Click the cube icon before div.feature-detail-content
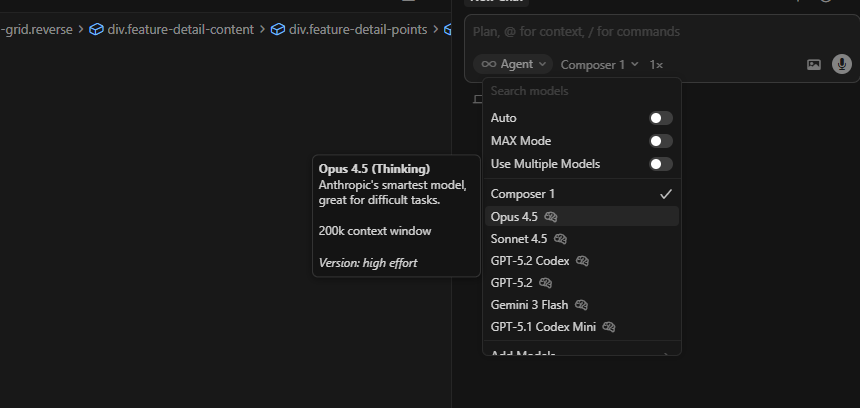Image resolution: width=860 pixels, height=408 pixels. pyautogui.click(x=96, y=30)
